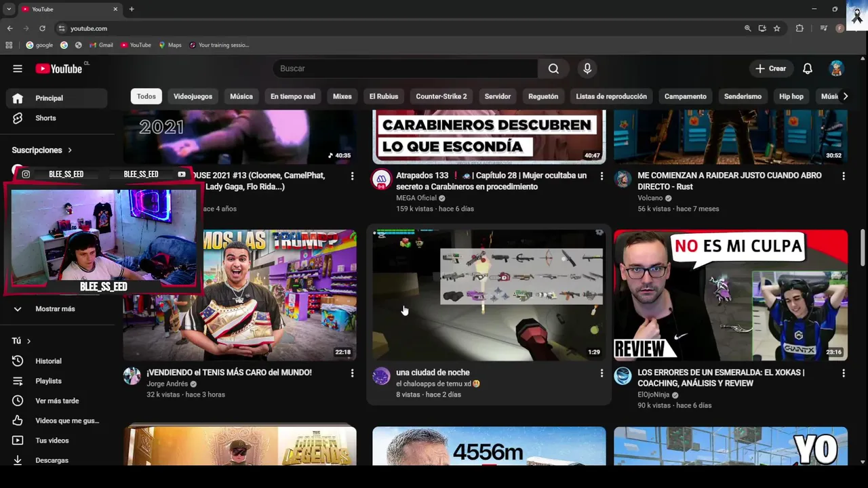The width and height of the screenshot is (868, 488).
Task: Click Jorge Andrés channel avatar
Action: (132, 376)
